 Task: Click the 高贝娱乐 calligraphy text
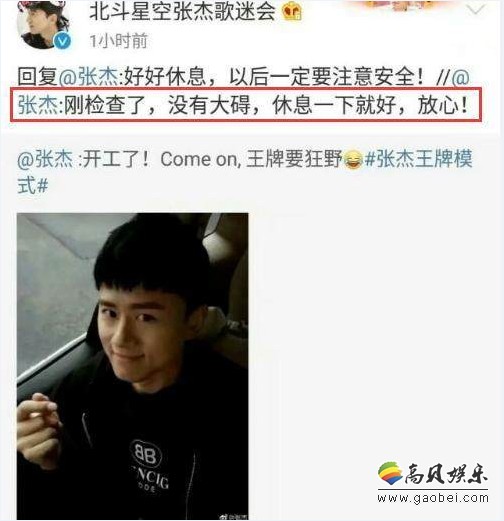tap(447, 474)
